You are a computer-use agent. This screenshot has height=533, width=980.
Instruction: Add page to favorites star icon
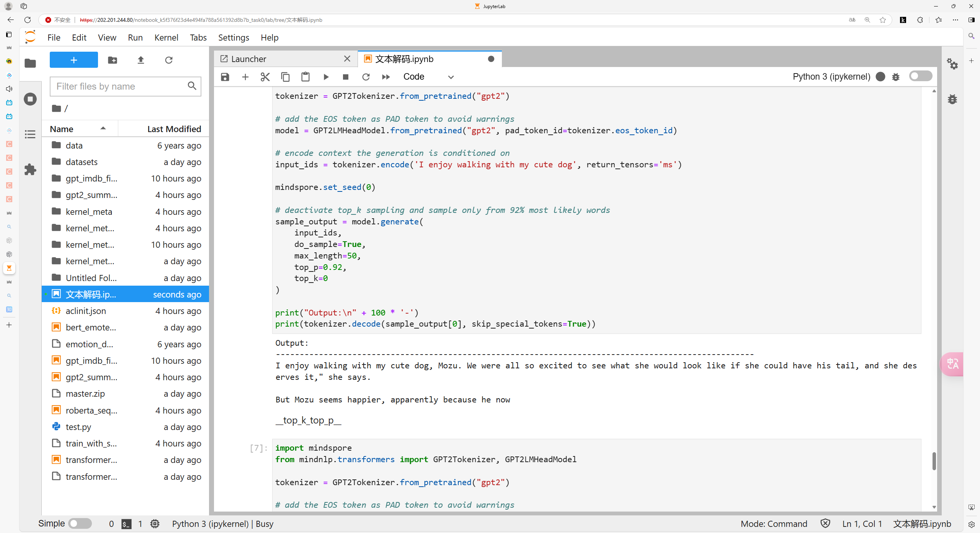click(883, 20)
